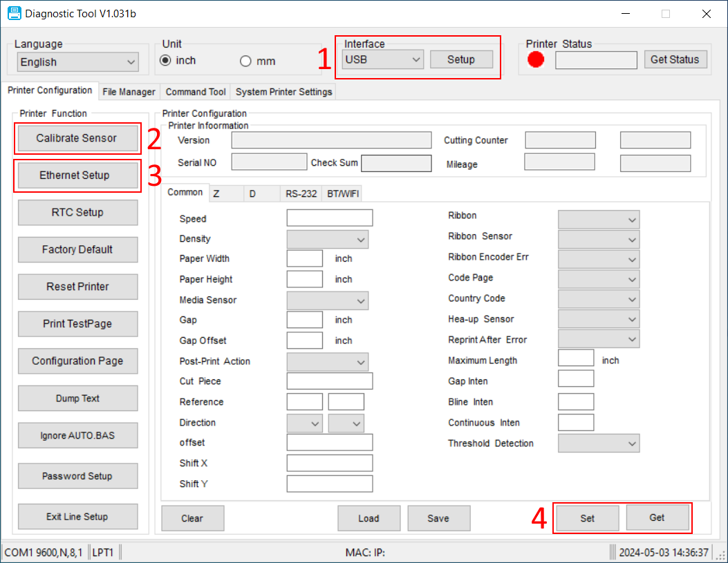Switch to the RS-232 settings tab
Image resolution: width=728 pixels, height=563 pixels.
(301, 194)
